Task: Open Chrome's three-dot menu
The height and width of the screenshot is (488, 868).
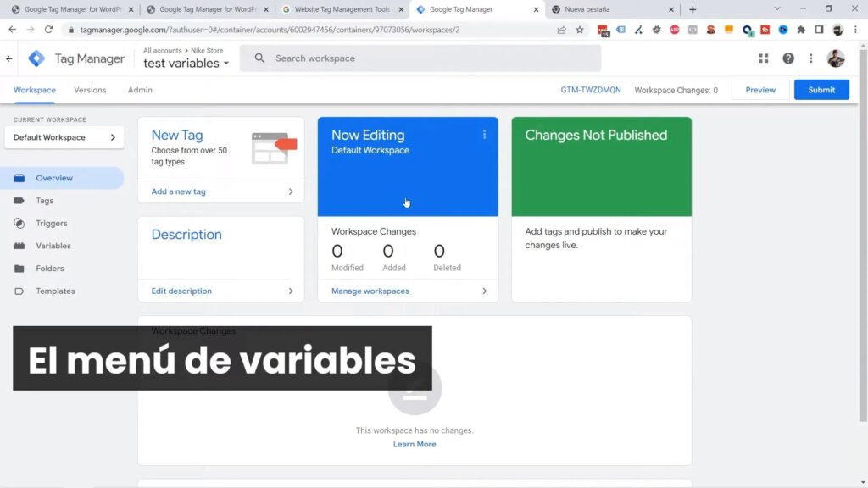Action: pos(855,30)
